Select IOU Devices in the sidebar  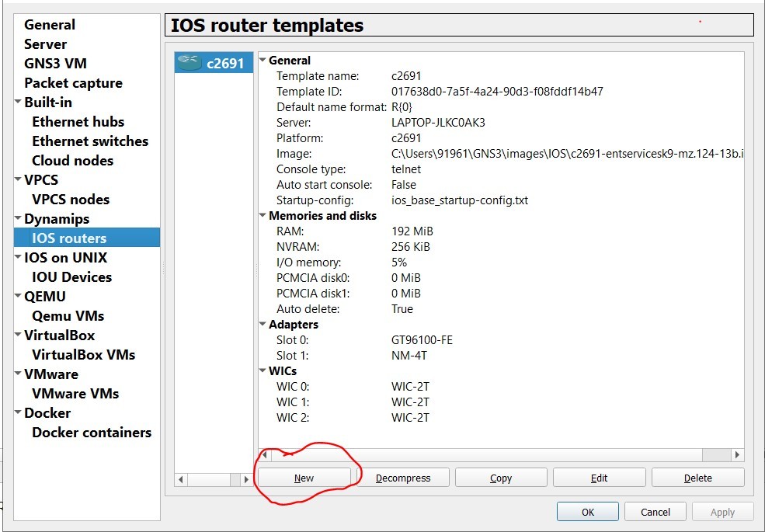(x=72, y=276)
